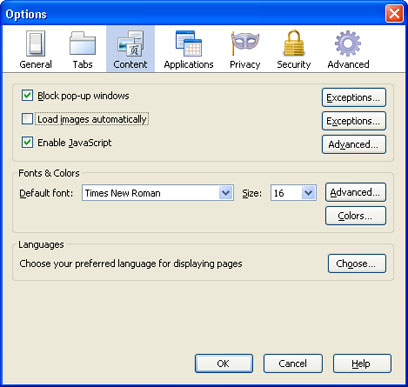Screen dimensions: 408x387
Task: Confirm with the OK button
Action: 224,363
